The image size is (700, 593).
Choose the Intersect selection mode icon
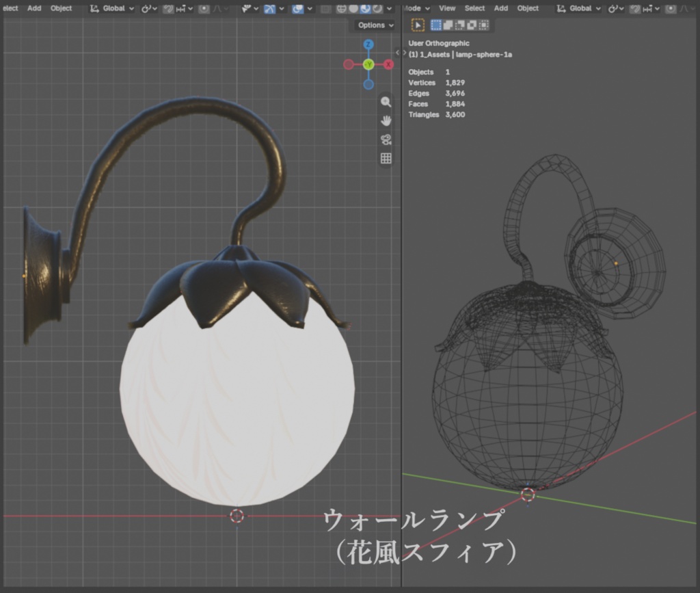484,25
